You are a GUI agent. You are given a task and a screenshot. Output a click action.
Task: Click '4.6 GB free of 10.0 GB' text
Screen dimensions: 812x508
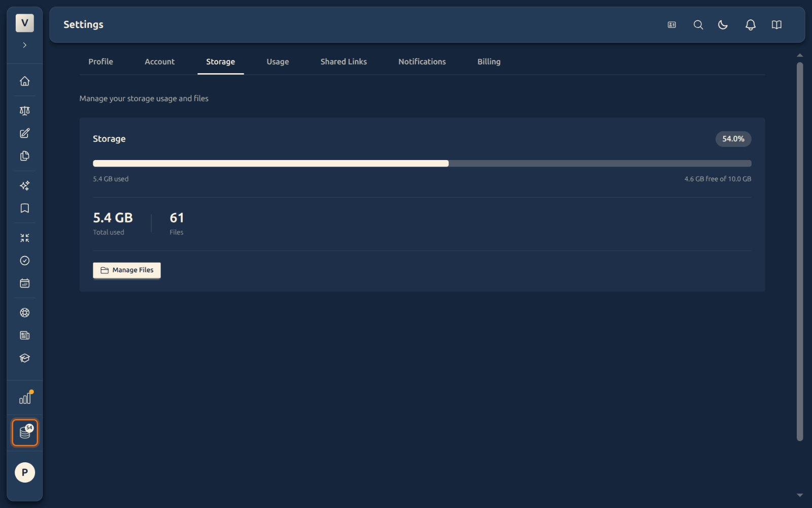[718, 179]
